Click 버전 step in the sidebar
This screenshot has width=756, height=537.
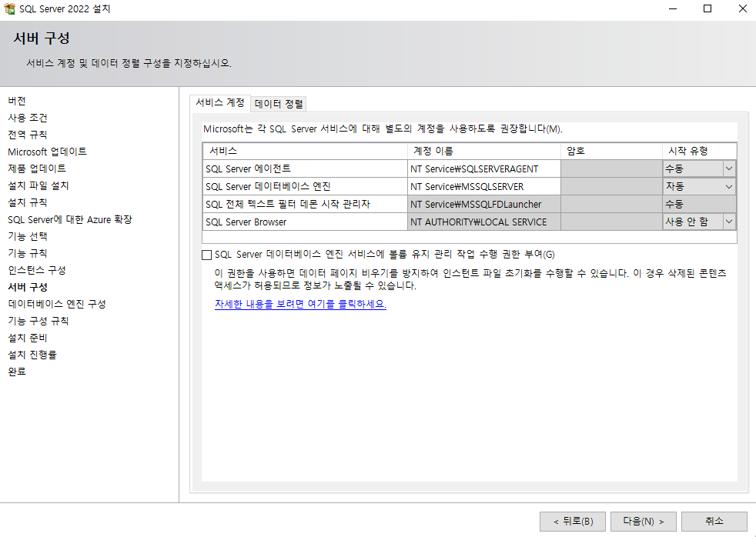pos(17,101)
